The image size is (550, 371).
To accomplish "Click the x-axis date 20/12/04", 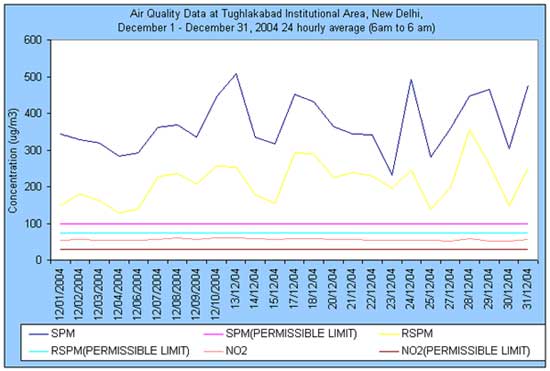I will (x=333, y=289).
